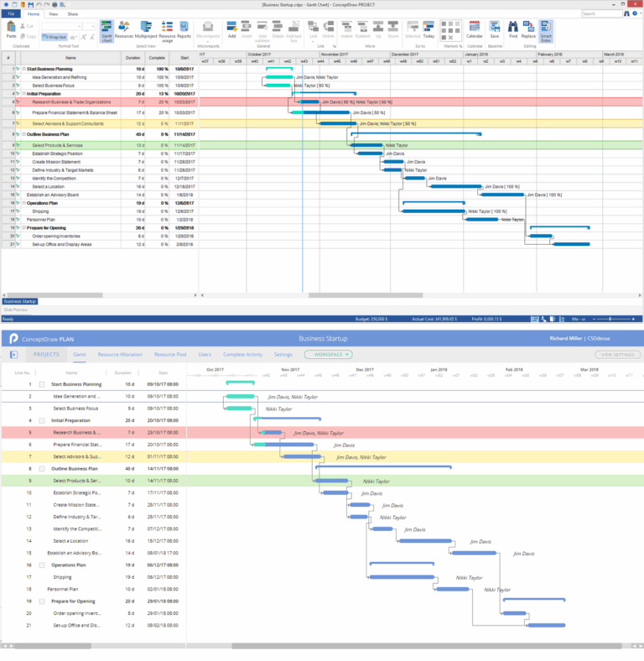Select the Gantt chart view icon

tap(106, 31)
